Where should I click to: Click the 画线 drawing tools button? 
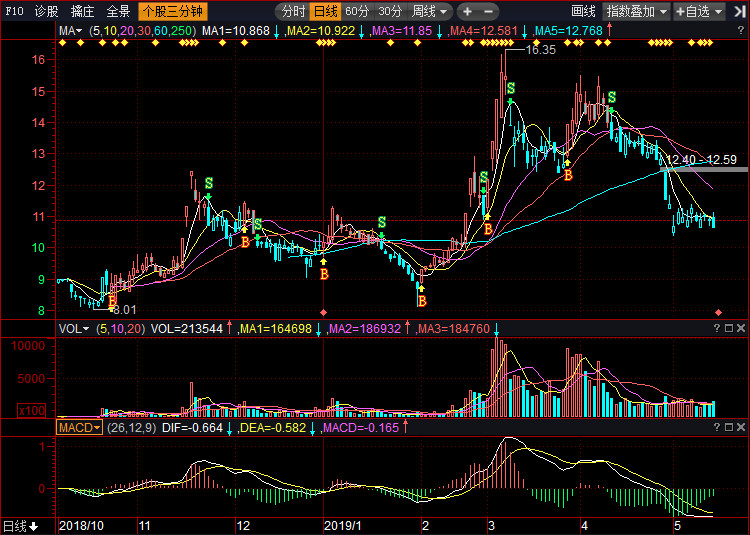tap(583, 12)
